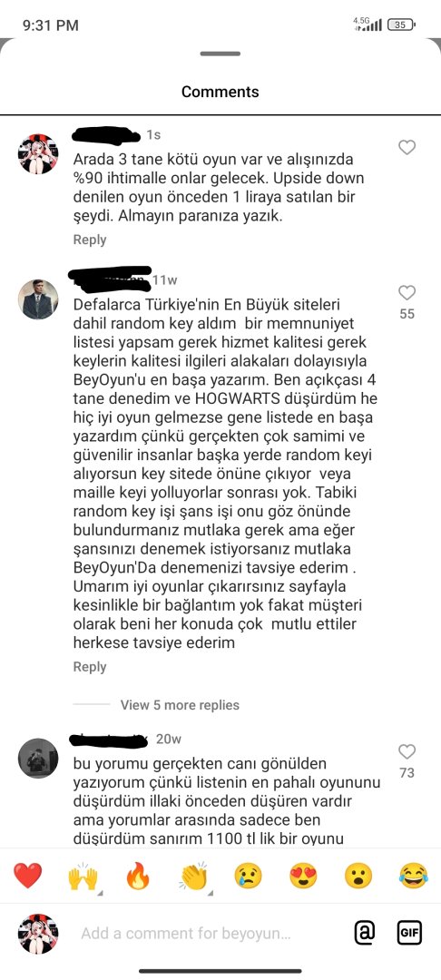
Task: Like the comment about 3 bad games
Action: click(x=407, y=148)
